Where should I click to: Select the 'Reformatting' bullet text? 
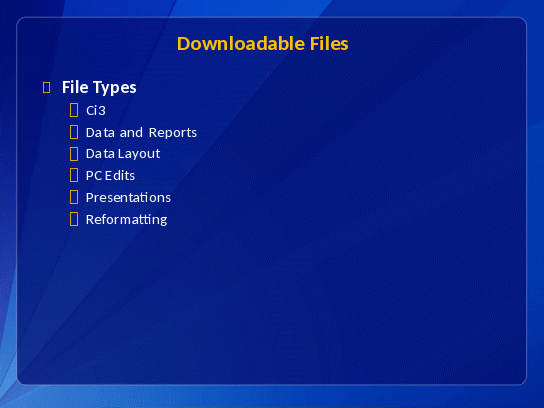tap(127, 220)
